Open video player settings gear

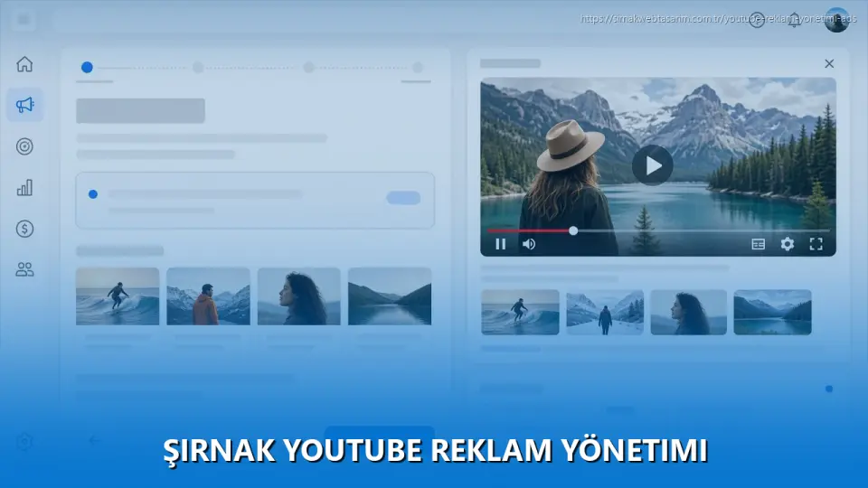[x=788, y=244]
